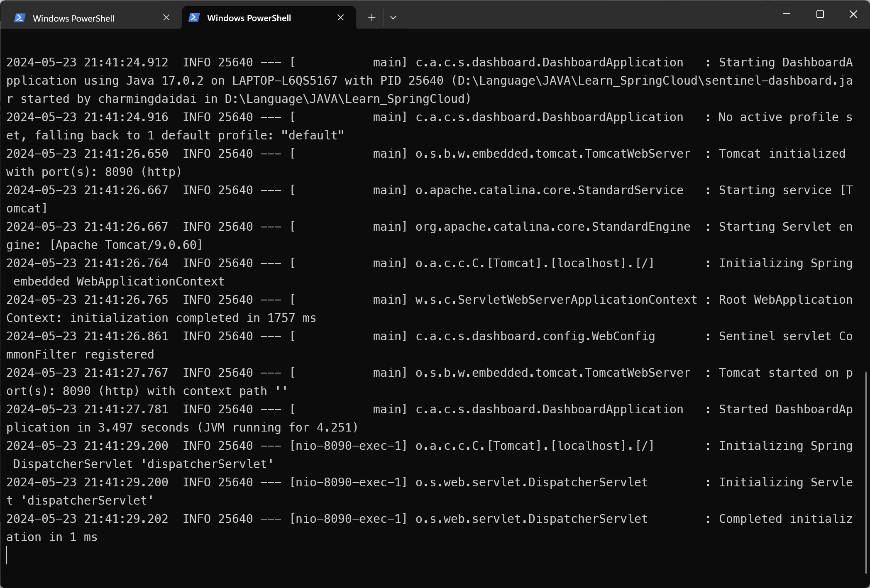Click the 'Tomcat initialized' log message text
Screen dimensions: 870x588
[782, 154]
